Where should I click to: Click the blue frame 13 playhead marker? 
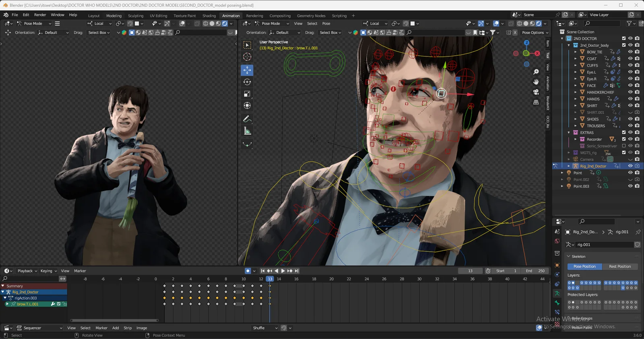270,279
